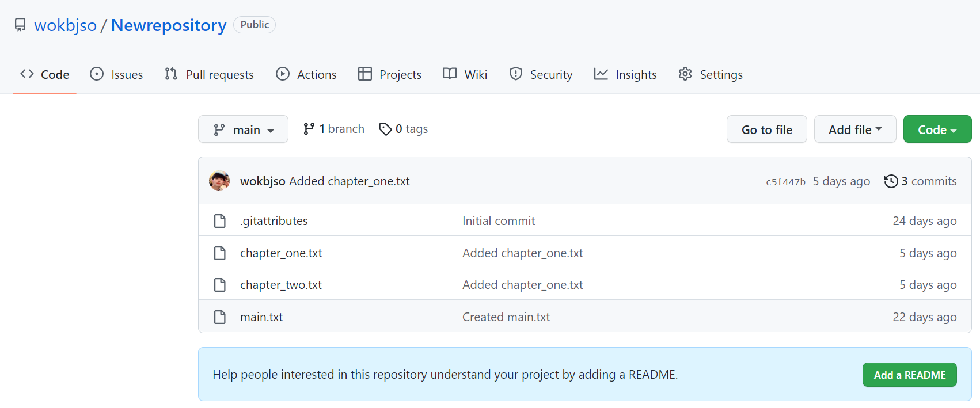Click the repository book icon beside wokbjso
The image size is (980, 408).
coord(20,25)
